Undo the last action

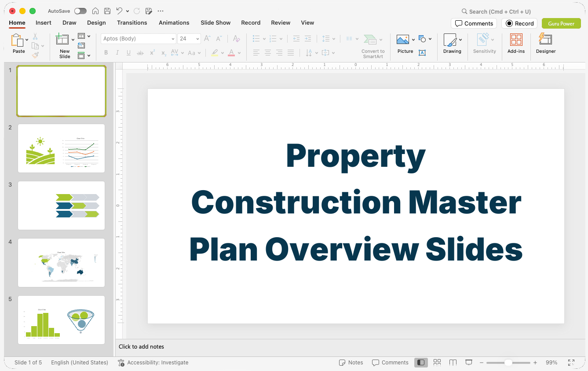point(119,11)
